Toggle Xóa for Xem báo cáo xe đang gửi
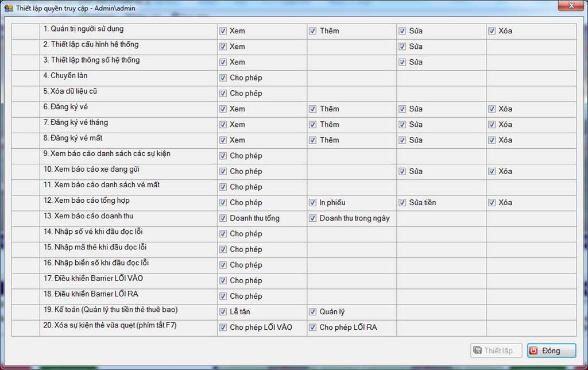 point(492,171)
